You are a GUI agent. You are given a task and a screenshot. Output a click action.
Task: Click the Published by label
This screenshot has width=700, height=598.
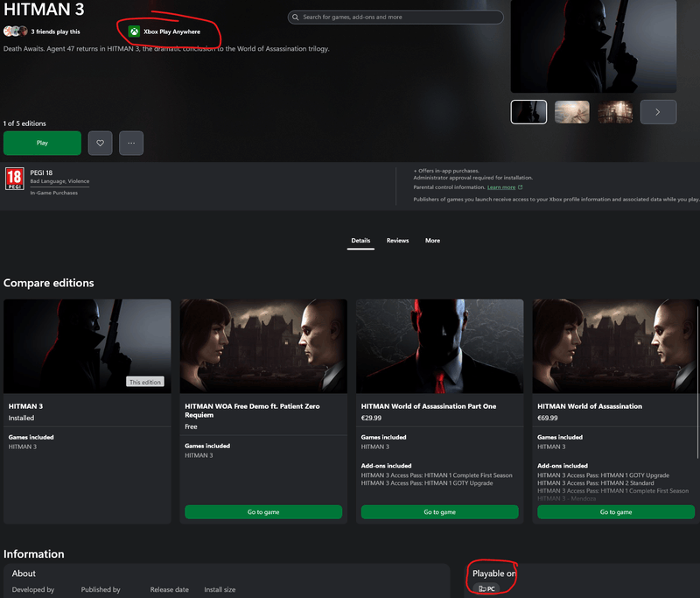tap(101, 589)
